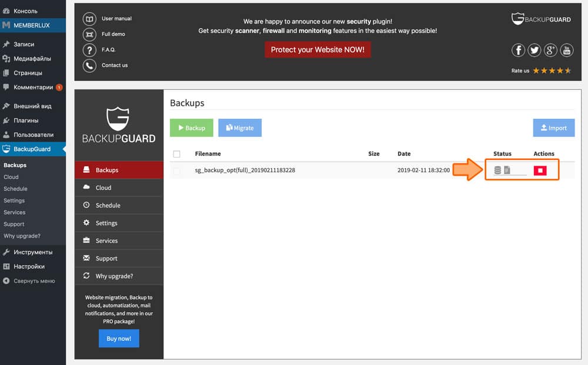Open Плагины in WordPress sidebar
Screen dimensions: 588x365
[x=26, y=120]
